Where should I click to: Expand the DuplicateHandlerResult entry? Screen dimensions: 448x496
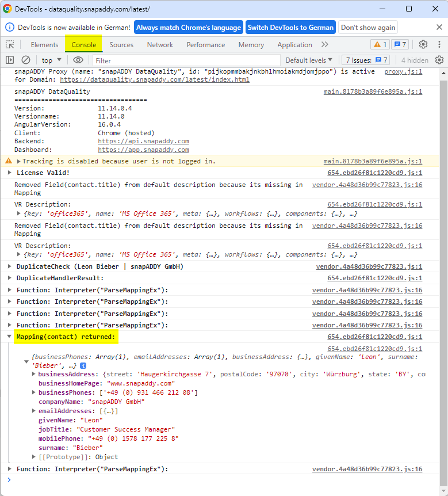[9, 278]
